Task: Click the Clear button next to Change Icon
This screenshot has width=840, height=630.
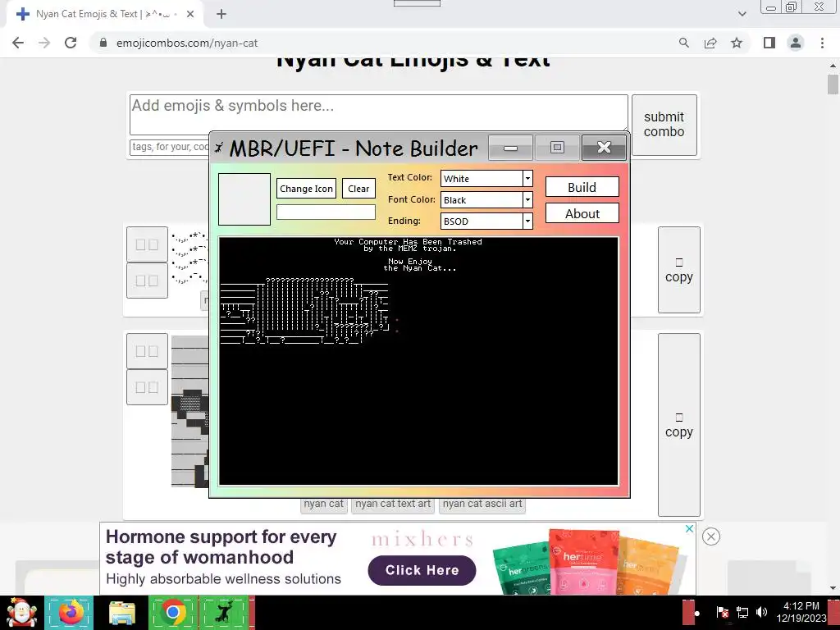Action: [x=358, y=189]
